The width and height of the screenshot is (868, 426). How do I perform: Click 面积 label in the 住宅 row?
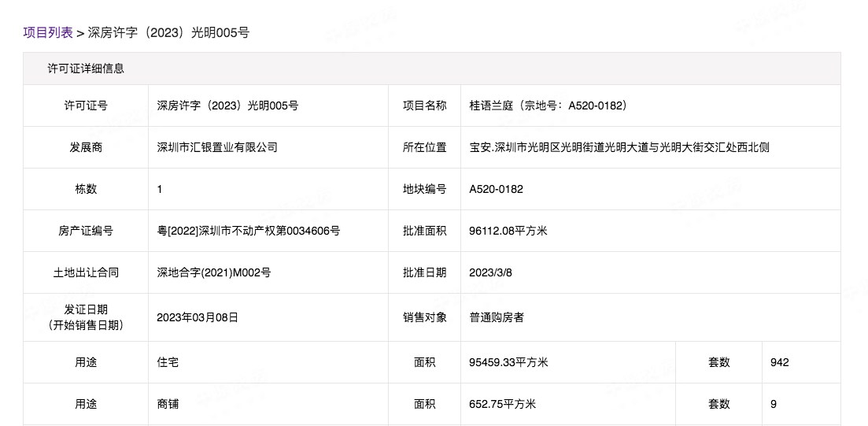click(425, 362)
